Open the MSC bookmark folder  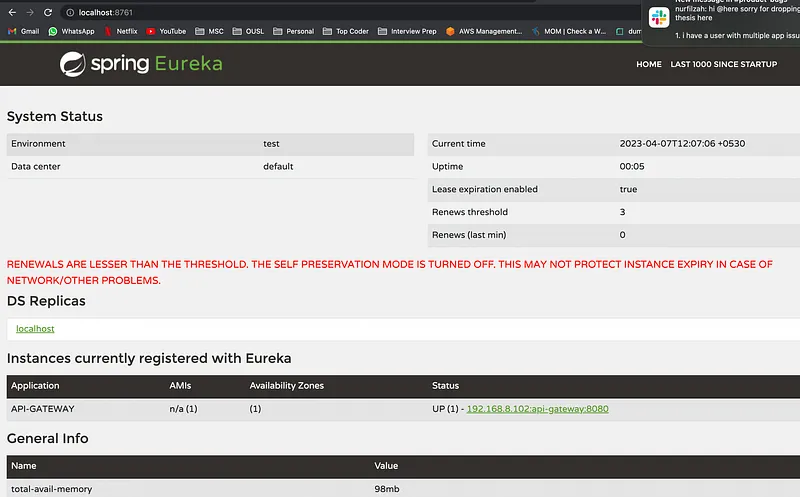click(209, 31)
